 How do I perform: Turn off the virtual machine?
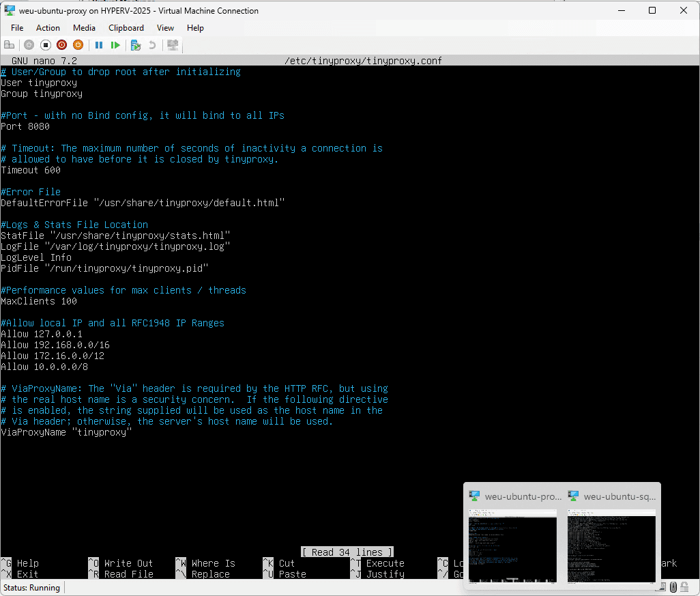pyautogui.click(x=45, y=44)
